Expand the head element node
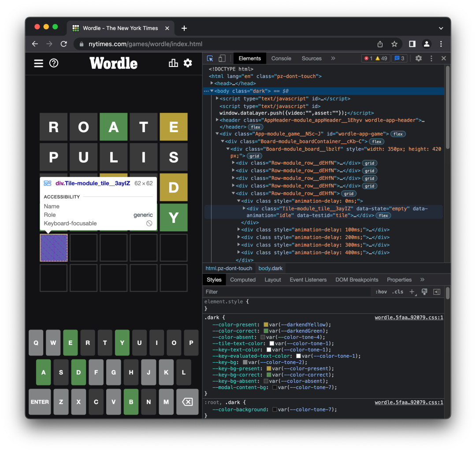This screenshot has width=476, height=452. coord(212,83)
